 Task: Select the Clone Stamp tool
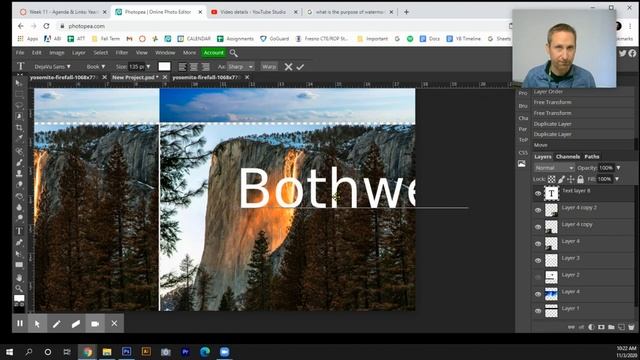click(x=19, y=173)
